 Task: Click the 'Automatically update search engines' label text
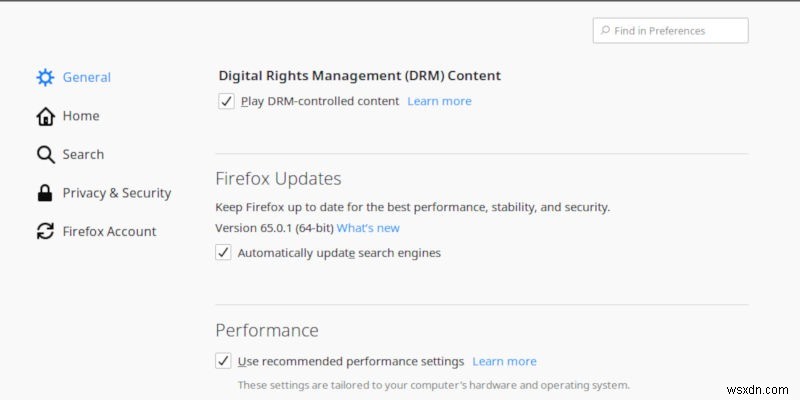point(339,253)
